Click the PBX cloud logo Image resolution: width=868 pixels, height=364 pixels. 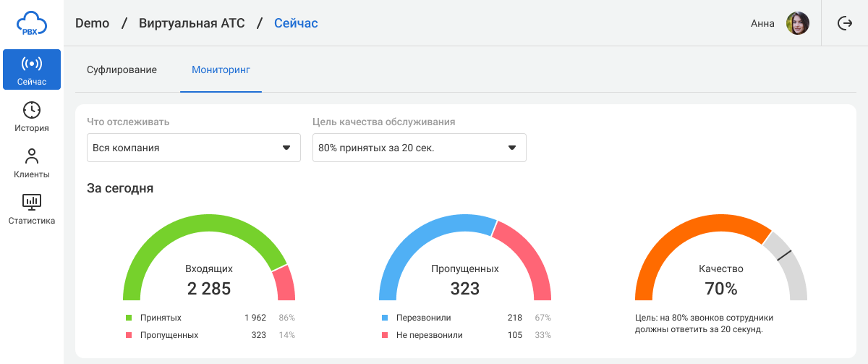(x=31, y=23)
